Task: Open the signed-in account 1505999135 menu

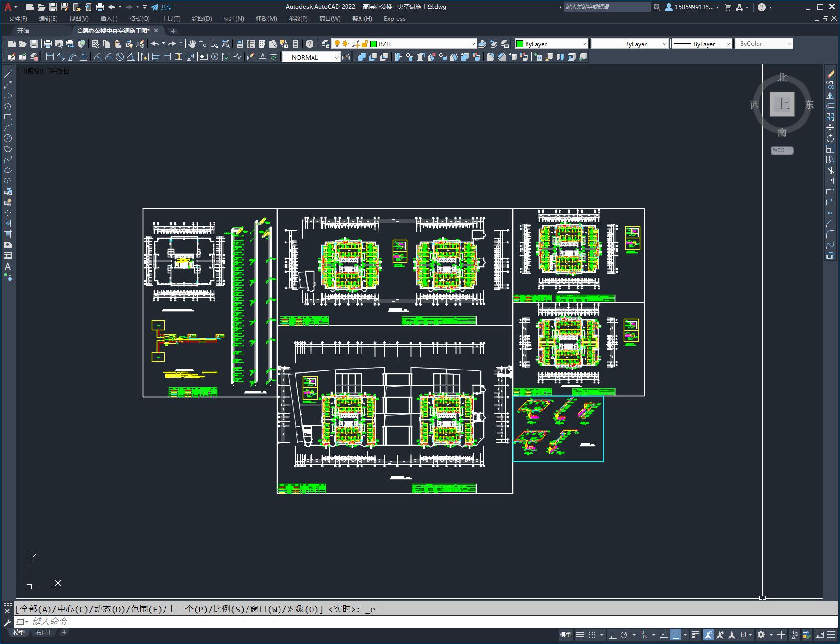Action: (692, 7)
